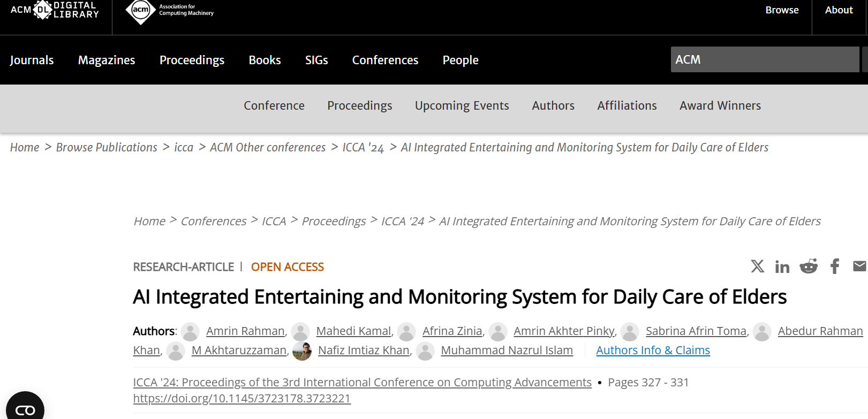Click Nafiz Imtiaz Khan's profile photo
This screenshot has width=868, height=419.
[302, 351]
